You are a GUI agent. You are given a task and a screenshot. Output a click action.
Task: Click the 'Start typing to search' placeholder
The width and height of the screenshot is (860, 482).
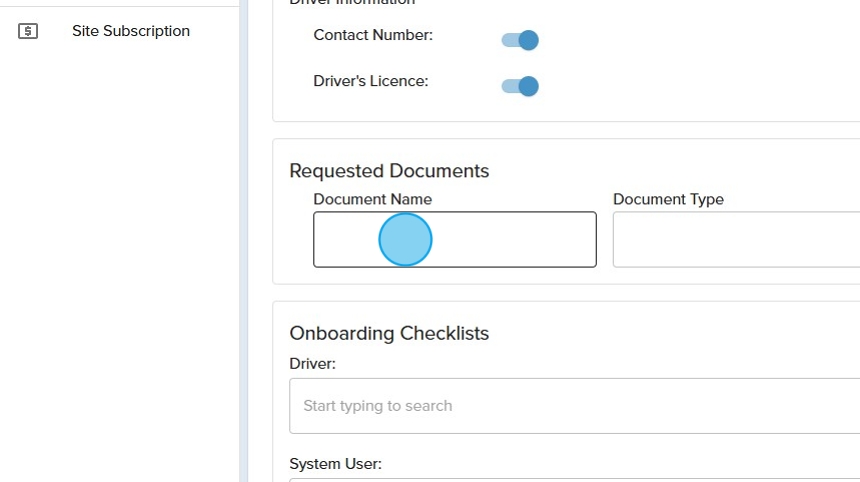(x=377, y=406)
